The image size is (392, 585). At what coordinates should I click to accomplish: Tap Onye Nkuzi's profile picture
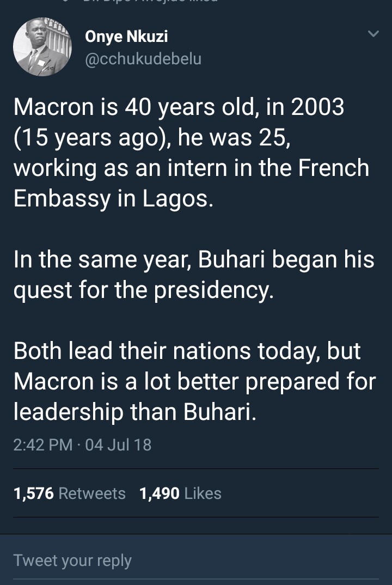(x=42, y=46)
